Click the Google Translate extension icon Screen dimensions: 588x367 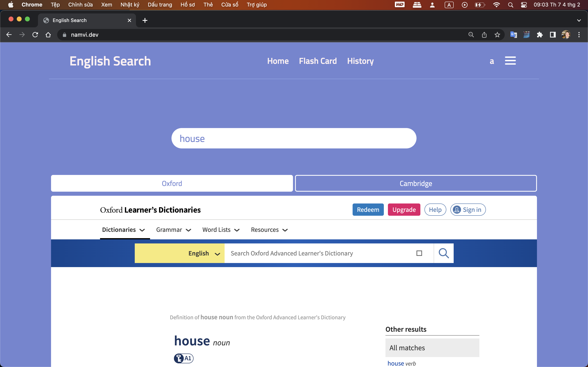click(513, 35)
